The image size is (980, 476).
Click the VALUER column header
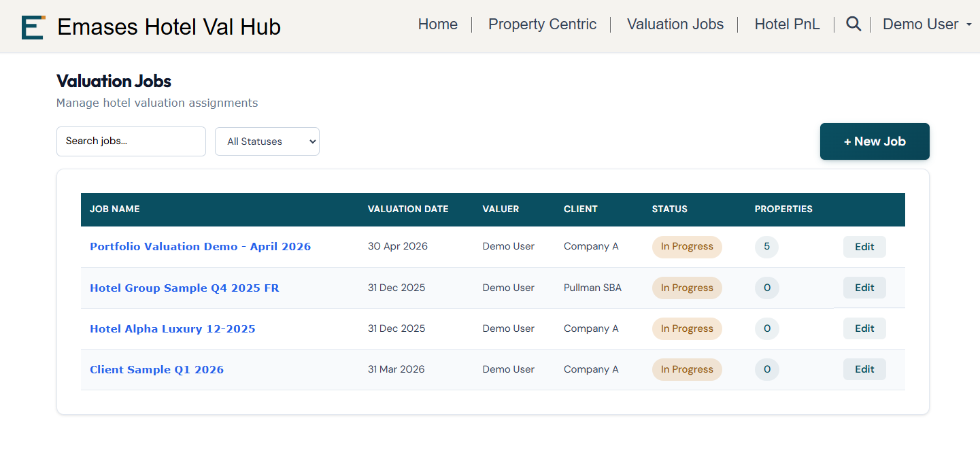coord(501,209)
